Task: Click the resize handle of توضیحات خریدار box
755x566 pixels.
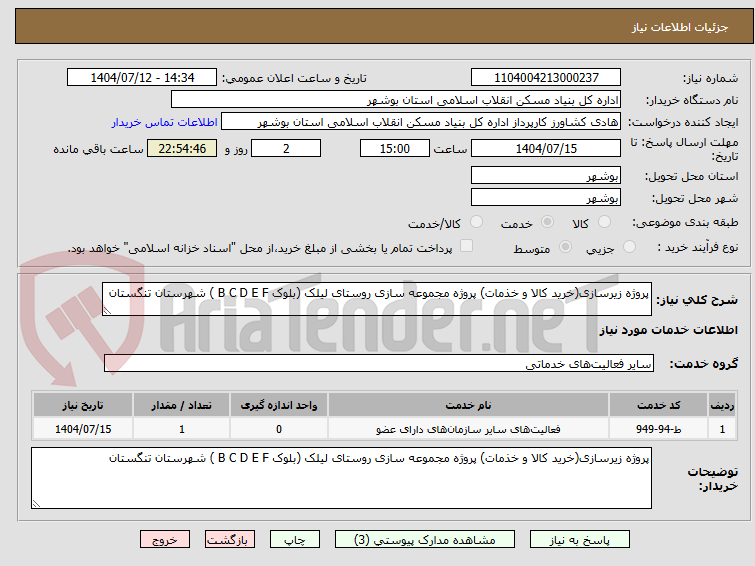Action: [x=36, y=504]
